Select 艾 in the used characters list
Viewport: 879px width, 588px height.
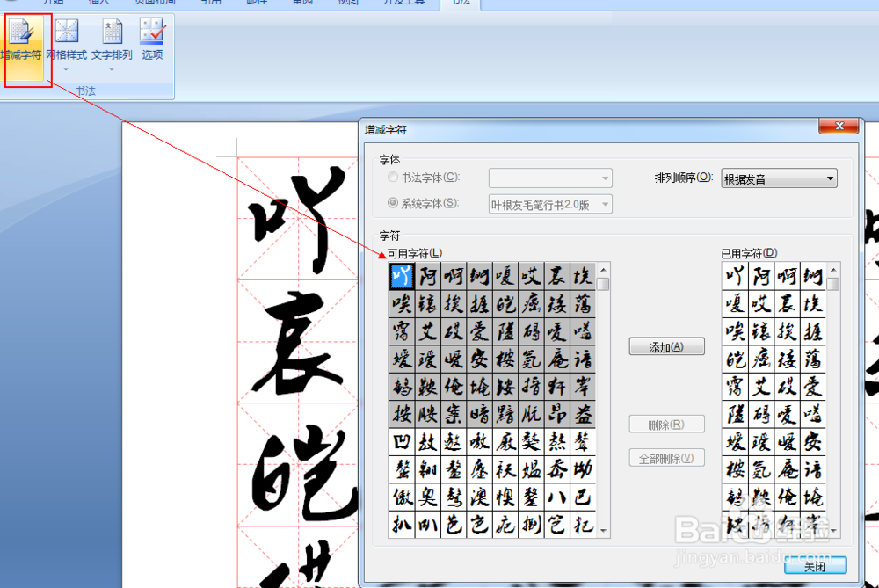[x=761, y=386]
